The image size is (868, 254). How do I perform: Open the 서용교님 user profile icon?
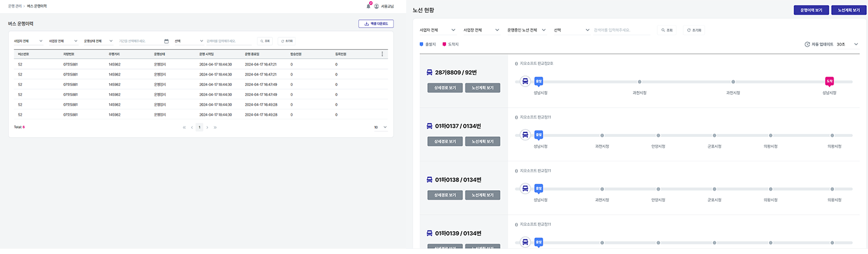click(377, 6)
